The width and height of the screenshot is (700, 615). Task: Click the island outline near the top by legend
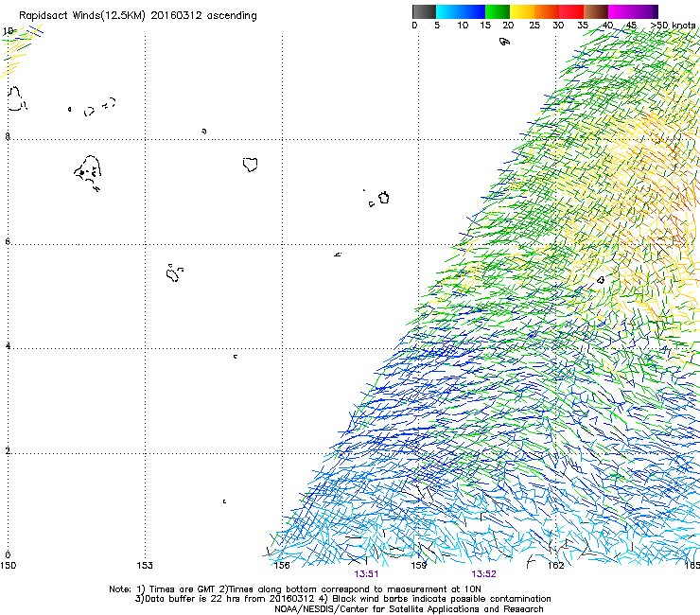click(504, 42)
